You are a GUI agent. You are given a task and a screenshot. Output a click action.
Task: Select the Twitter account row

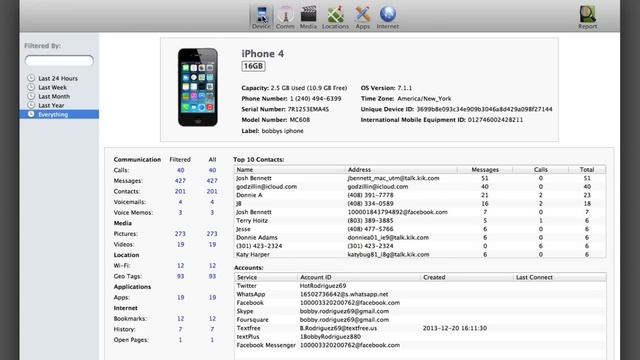point(420,286)
